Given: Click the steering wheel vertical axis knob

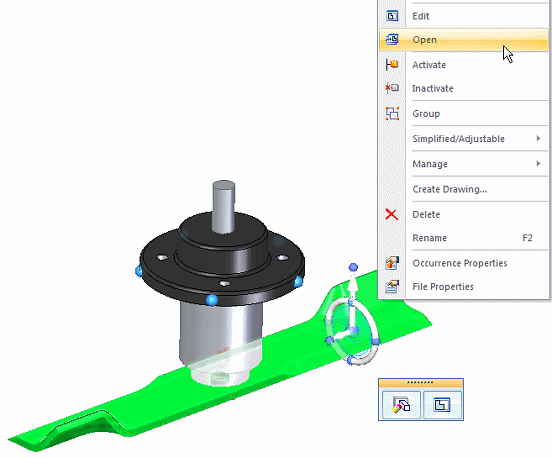Looking at the screenshot, I should coord(353,267).
